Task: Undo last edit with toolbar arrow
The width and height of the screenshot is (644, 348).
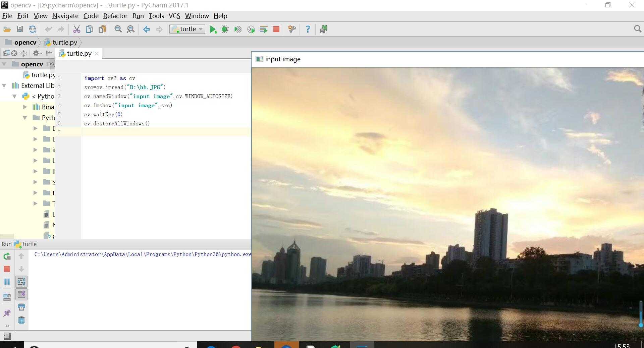Action: pyautogui.click(x=48, y=30)
